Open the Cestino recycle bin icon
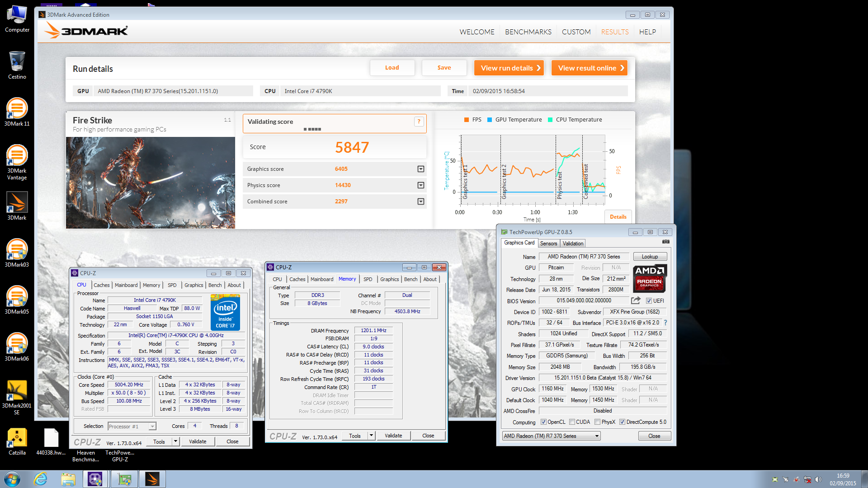868x488 pixels. (17, 65)
